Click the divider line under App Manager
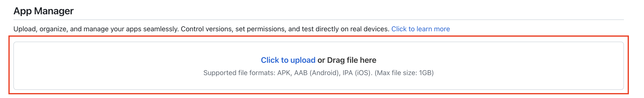The width and height of the screenshot is (644, 98). click(318, 20)
